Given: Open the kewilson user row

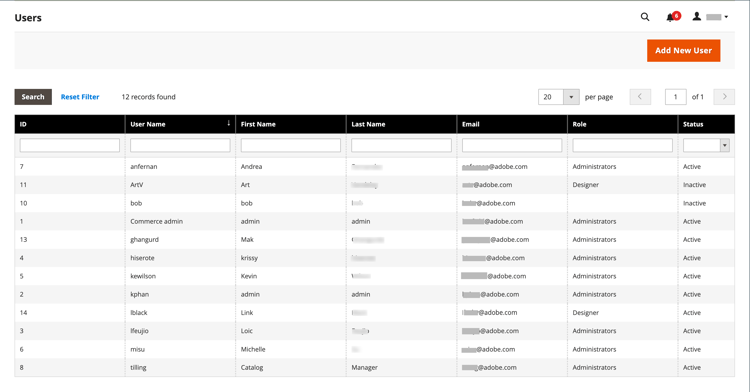Looking at the screenshot, I should [x=375, y=276].
